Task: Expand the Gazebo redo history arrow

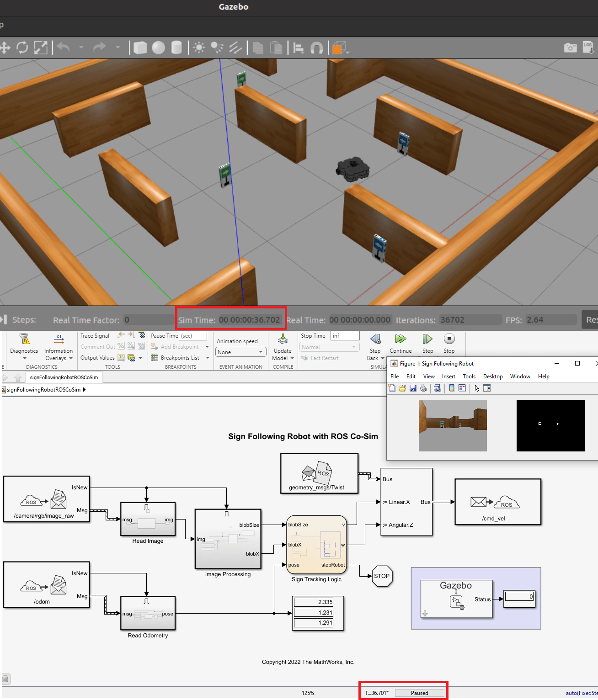Action: (x=117, y=47)
